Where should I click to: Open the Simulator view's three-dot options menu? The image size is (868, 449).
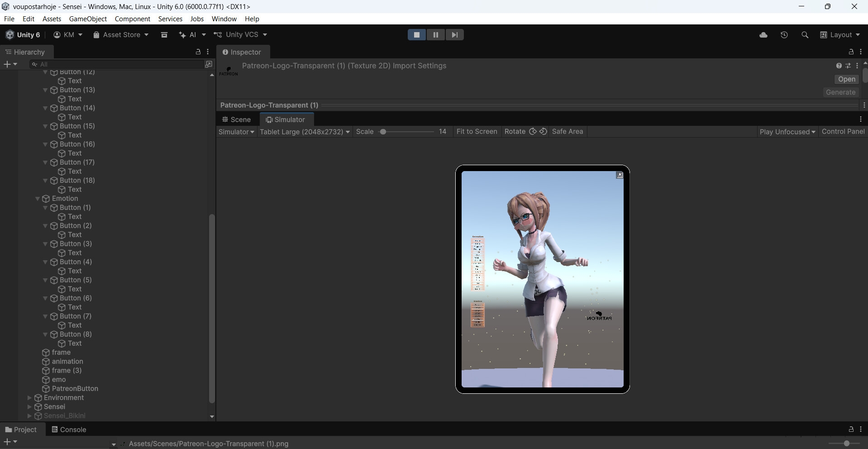861,119
